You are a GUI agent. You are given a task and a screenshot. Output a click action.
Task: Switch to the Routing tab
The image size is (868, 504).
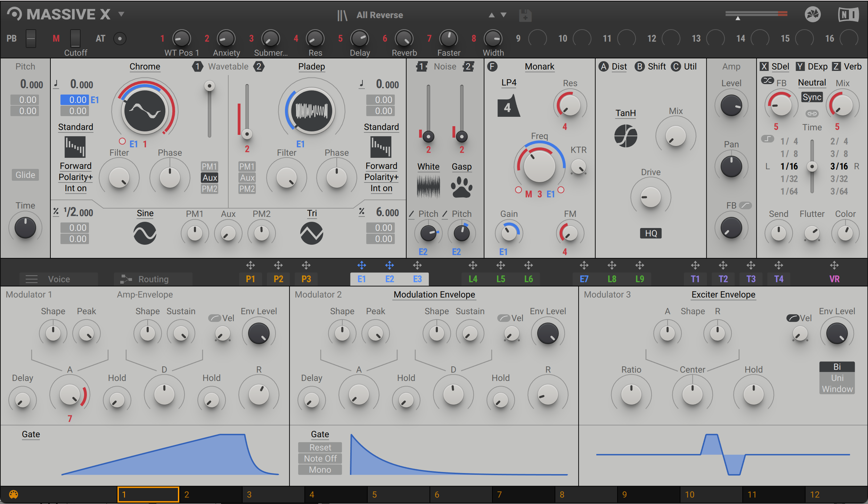point(153,279)
